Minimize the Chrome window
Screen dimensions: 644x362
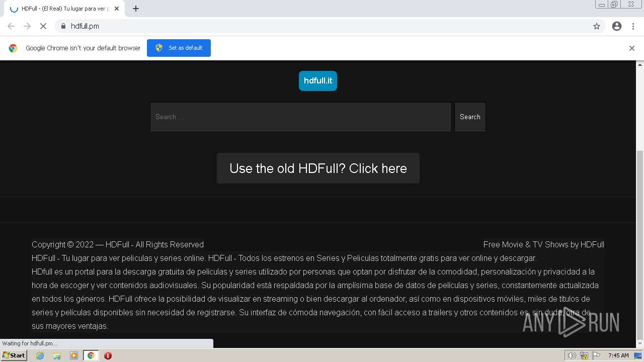tap(601, 4)
